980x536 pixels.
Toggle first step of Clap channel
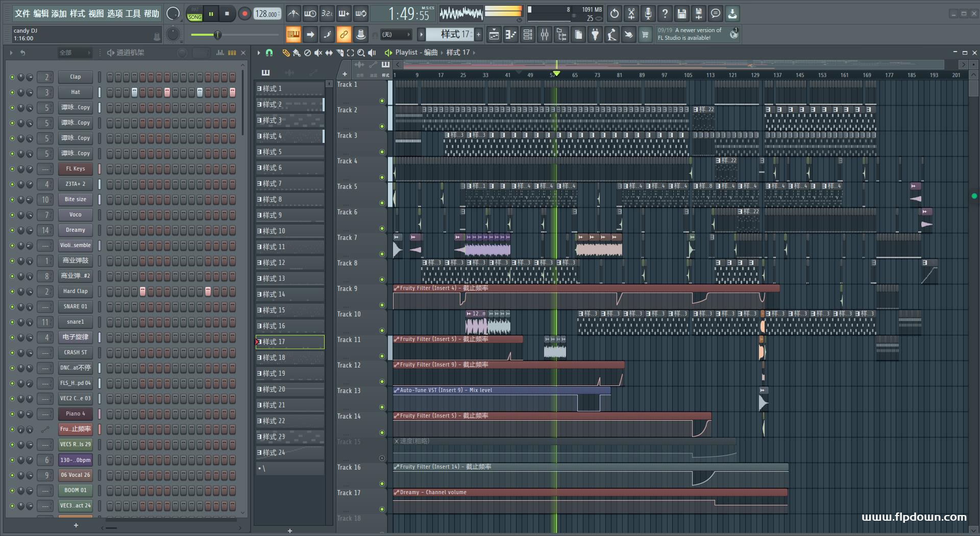[x=110, y=77]
